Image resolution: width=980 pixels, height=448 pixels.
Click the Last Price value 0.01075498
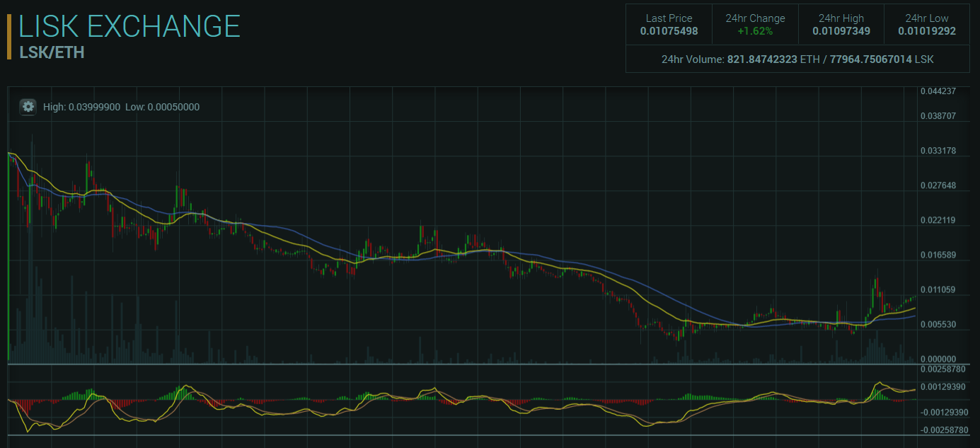[669, 31]
